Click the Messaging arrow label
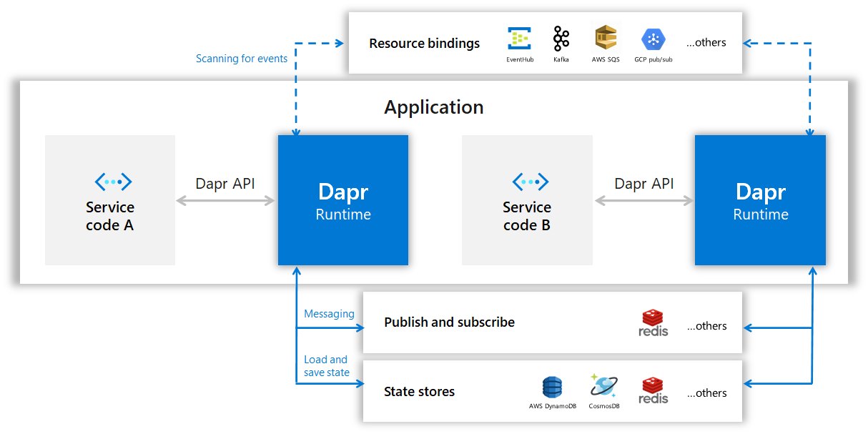 pyautogui.click(x=329, y=313)
